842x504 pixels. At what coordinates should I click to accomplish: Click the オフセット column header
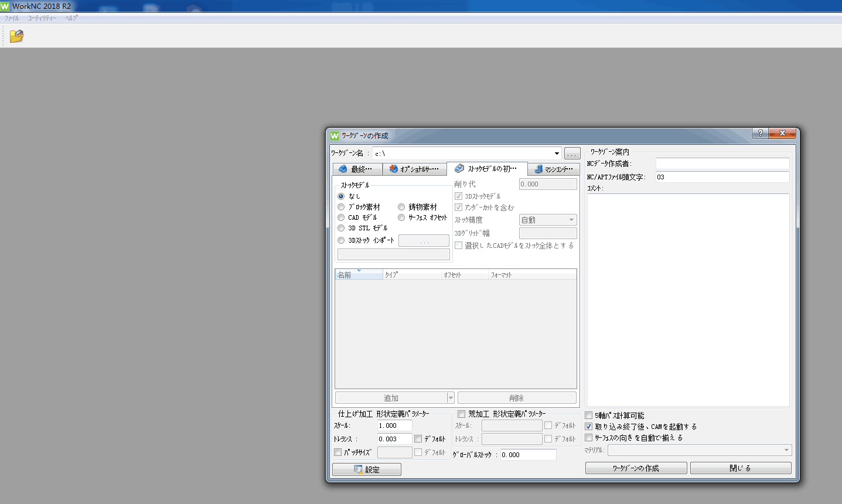pyautogui.click(x=465, y=275)
